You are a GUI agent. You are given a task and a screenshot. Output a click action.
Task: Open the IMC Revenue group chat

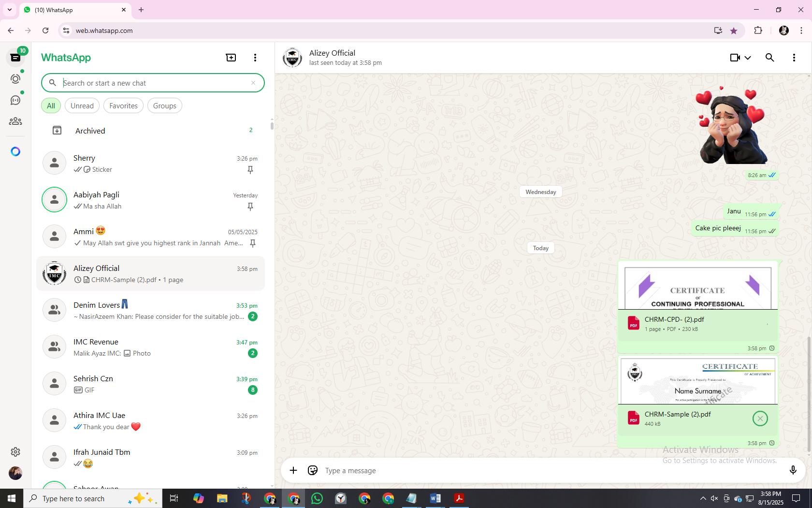pyautogui.click(x=150, y=347)
